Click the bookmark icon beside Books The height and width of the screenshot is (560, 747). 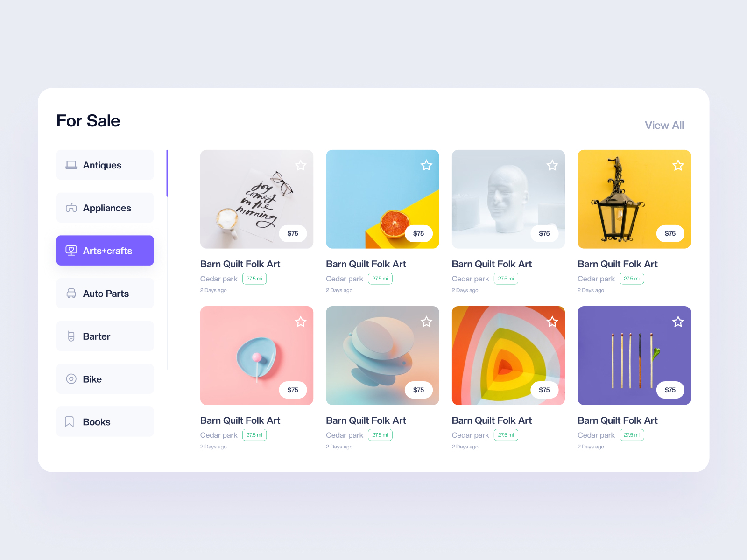[x=69, y=422]
